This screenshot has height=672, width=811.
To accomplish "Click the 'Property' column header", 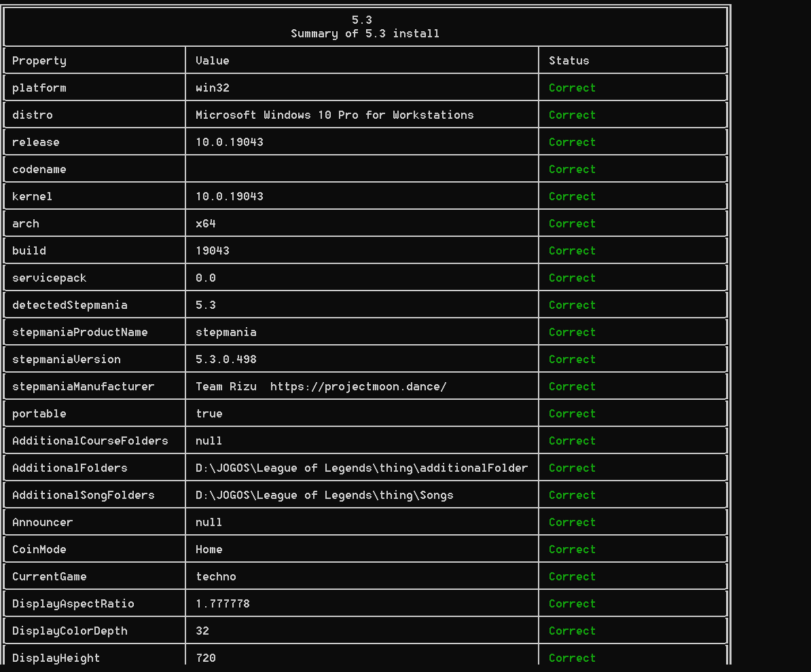I will point(39,61).
